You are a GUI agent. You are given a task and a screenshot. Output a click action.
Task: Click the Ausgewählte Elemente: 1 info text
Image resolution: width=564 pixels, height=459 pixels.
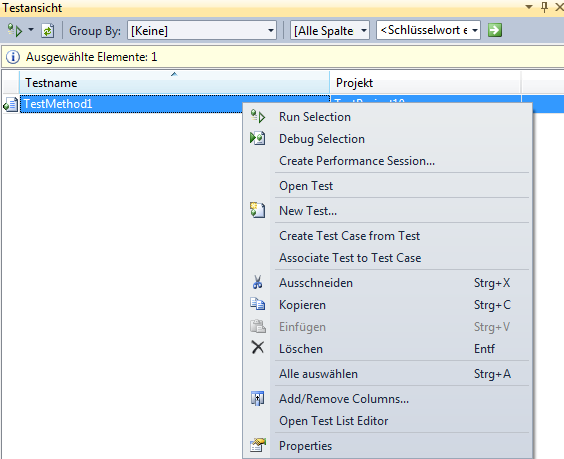[91, 57]
